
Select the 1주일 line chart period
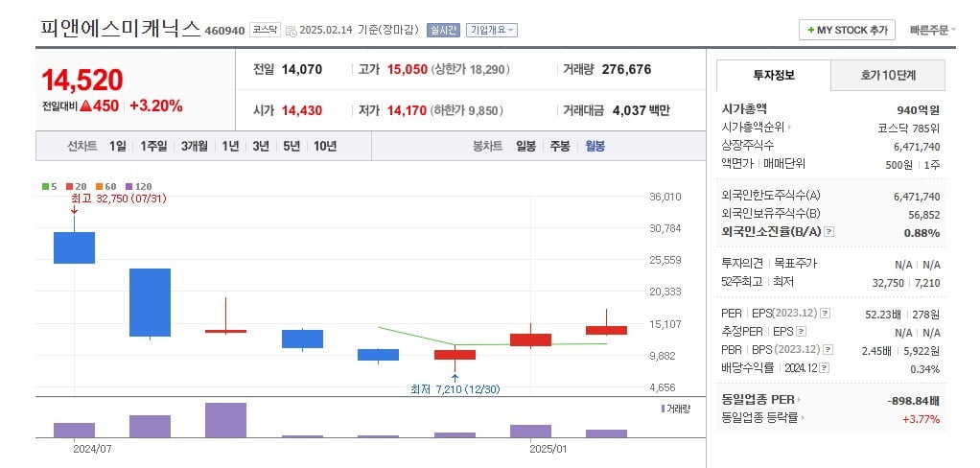(x=153, y=146)
